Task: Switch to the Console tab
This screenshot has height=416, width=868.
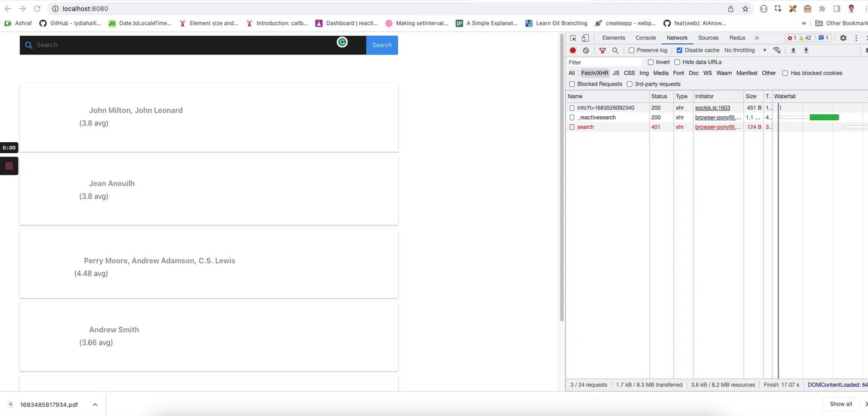Action: pos(646,38)
